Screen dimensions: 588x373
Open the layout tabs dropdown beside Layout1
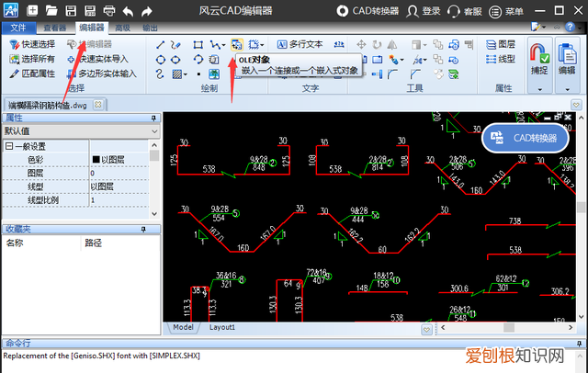coord(426,330)
